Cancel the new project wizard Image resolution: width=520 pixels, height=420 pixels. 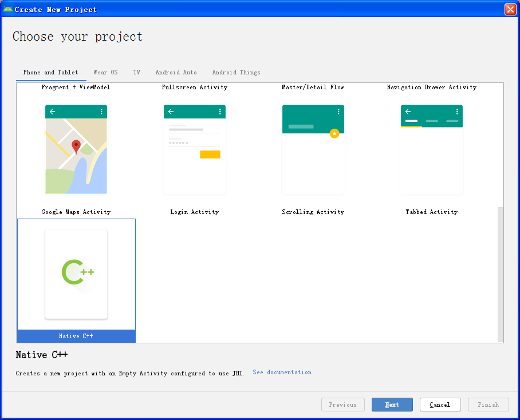440,405
